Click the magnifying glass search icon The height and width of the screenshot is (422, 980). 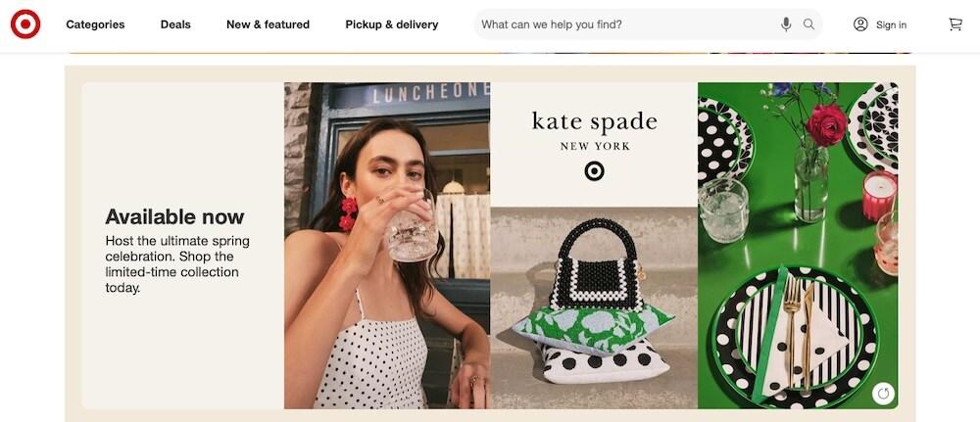coord(808,24)
